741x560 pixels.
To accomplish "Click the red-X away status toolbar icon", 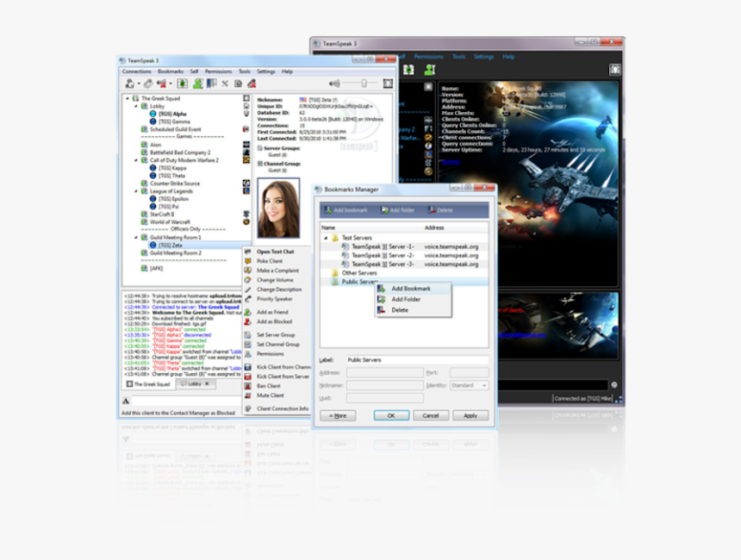I will point(162,84).
